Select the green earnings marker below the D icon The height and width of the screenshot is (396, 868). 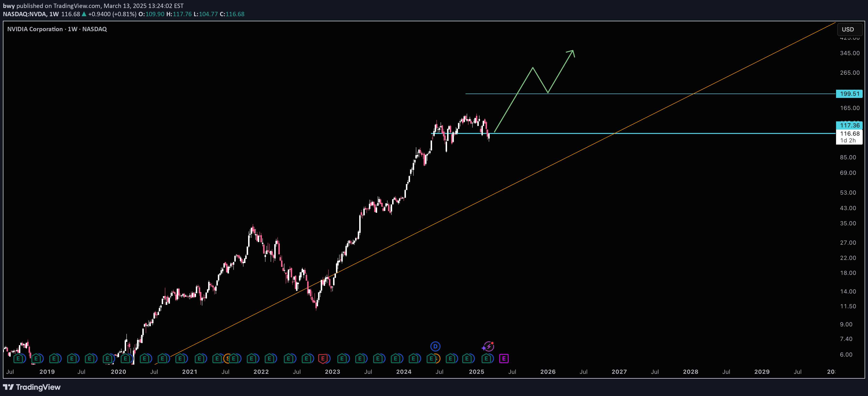click(431, 359)
